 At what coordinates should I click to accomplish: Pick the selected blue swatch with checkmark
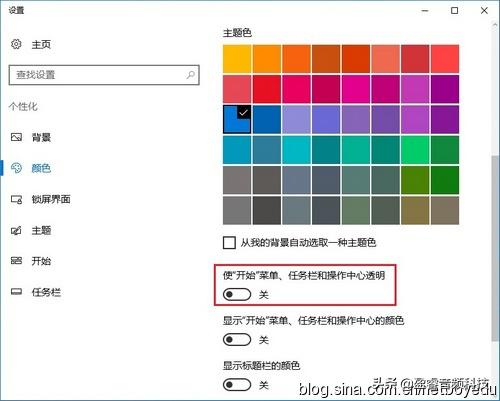click(237, 119)
